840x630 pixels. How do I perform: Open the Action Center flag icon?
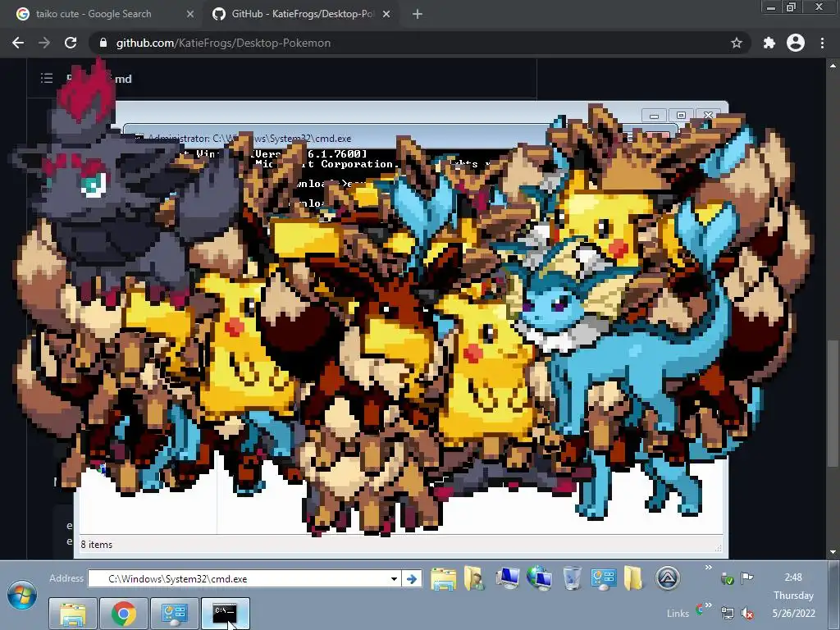[x=746, y=577]
